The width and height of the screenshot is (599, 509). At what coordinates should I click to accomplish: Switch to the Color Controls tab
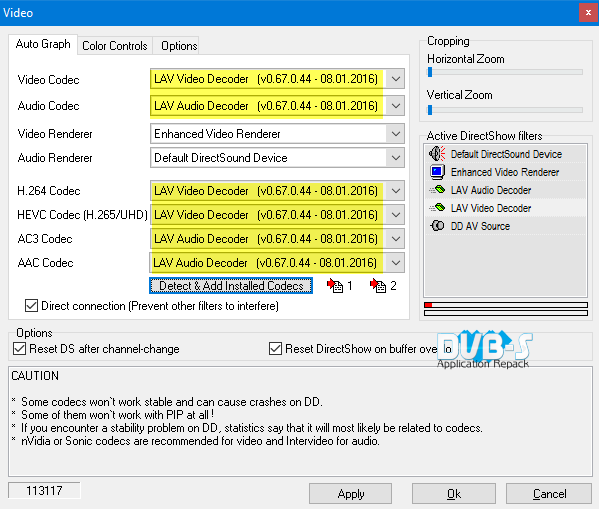115,46
